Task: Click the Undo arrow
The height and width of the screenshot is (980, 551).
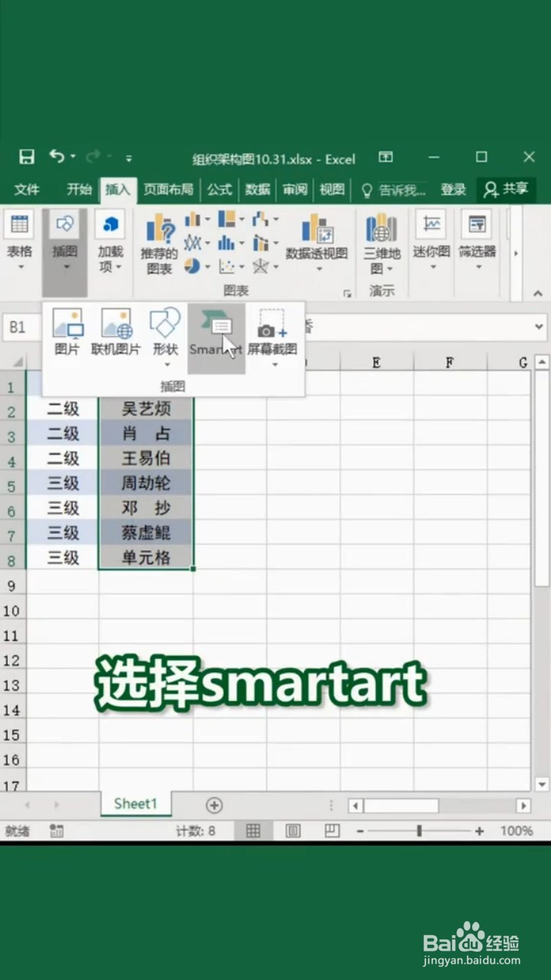Action: tap(57, 156)
